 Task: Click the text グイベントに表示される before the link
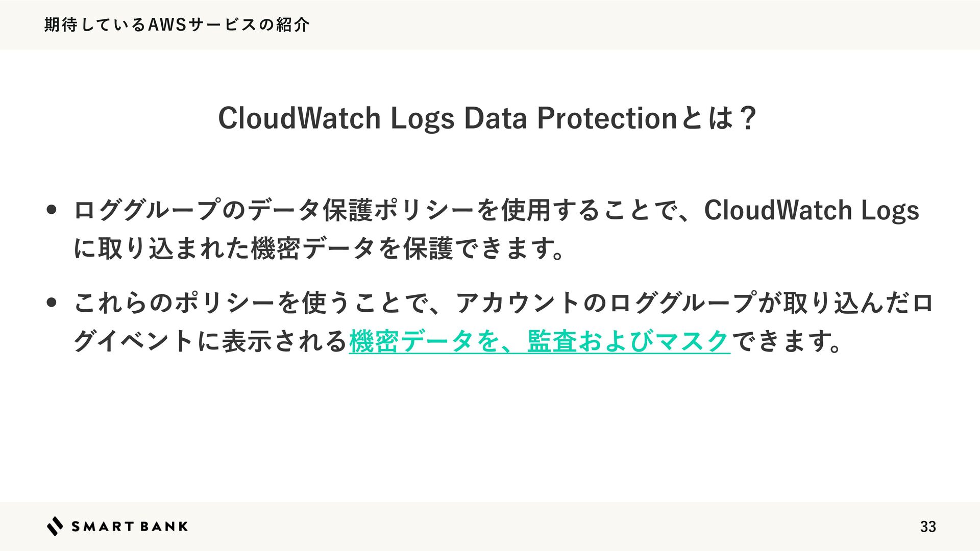(210, 341)
